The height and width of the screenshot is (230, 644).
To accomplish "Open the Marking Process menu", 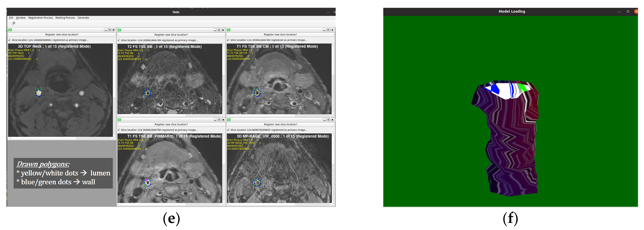I will coord(65,18).
